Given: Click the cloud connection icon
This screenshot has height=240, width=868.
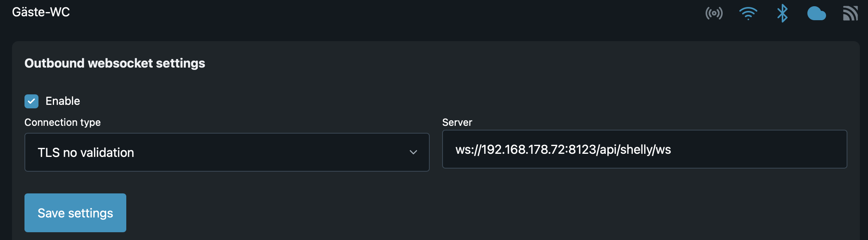Looking at the screenshot, I should pyautogui.click(x=816, y=14).
